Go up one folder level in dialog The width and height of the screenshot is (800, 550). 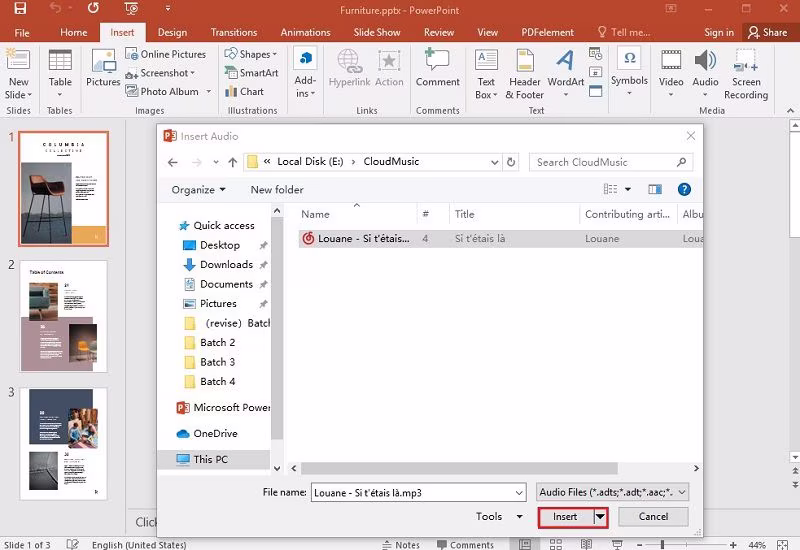233,162
